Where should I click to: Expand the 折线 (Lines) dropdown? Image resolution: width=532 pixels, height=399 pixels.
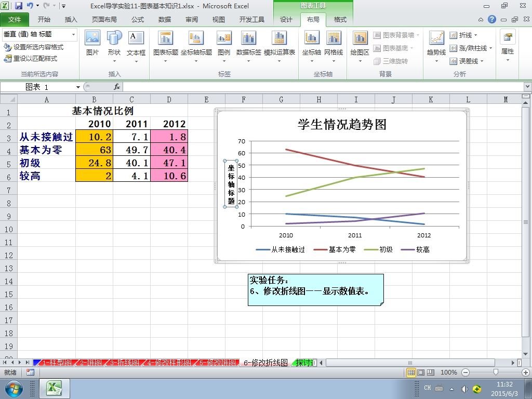[x=463, y=35]
